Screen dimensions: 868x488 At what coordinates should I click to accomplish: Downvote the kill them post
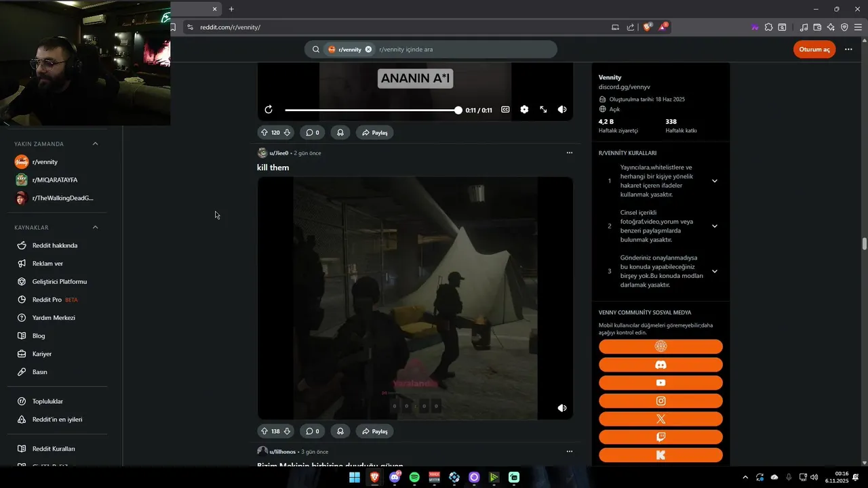287,432
